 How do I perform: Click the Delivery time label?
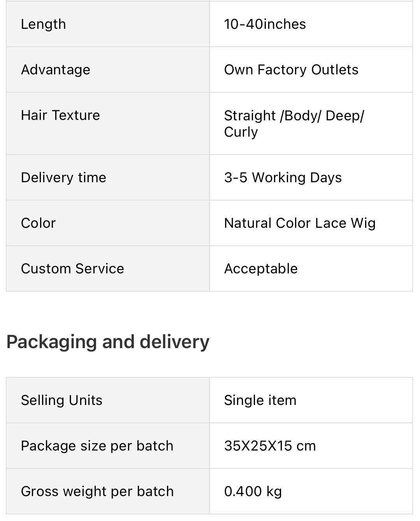click(x=63, y=178)
